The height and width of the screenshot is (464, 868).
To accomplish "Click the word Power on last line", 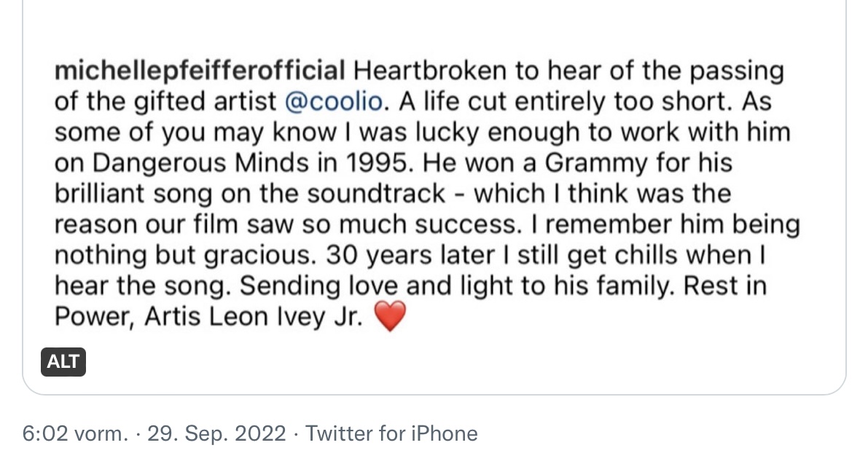I will (x=93, y=317).
